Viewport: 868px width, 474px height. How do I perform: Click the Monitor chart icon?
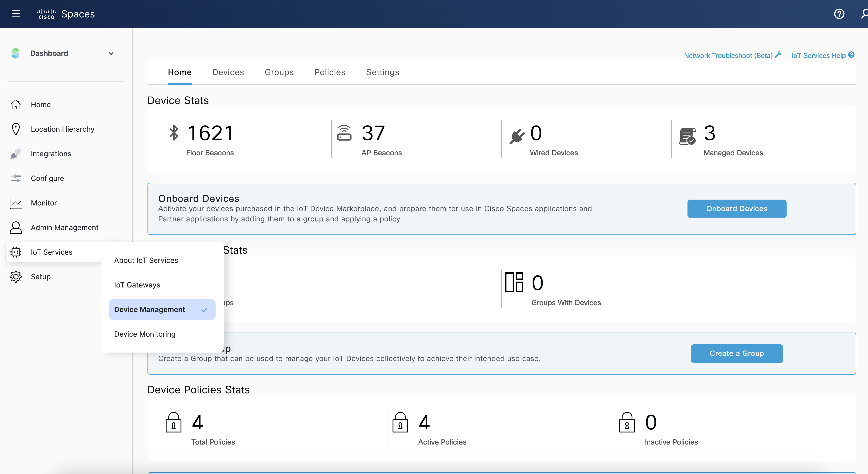click(x=16, y=203)
